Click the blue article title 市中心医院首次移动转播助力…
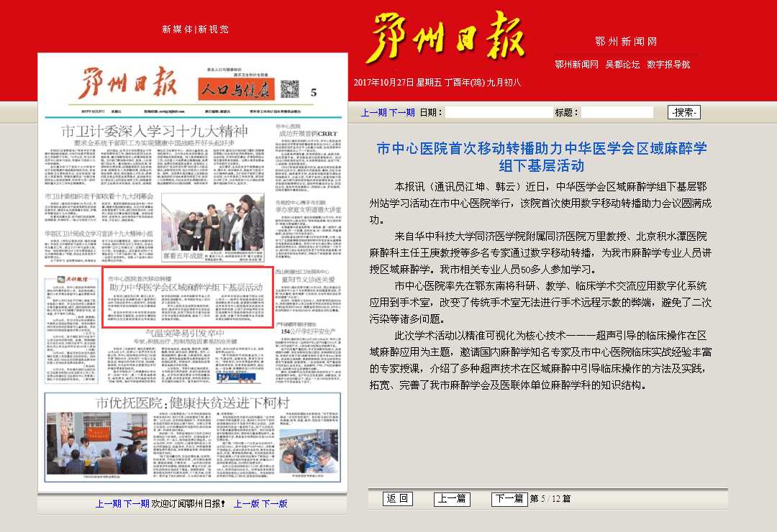Image resolution: width=777 pixels, height=532 pixels. pos(542,157)
